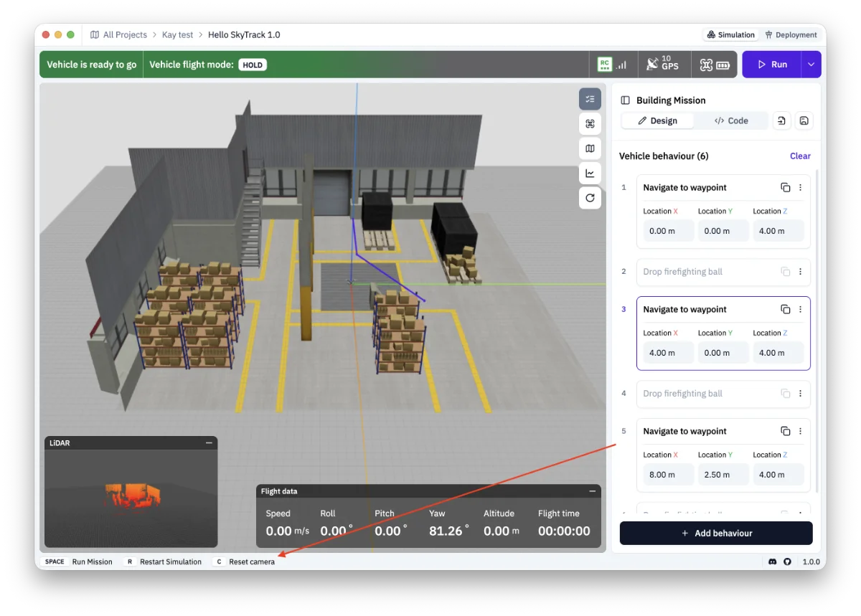This screenshot has height=616, width=861.
Task: Expand the Run button dropdown arrow
Action: tap(811, 65)
